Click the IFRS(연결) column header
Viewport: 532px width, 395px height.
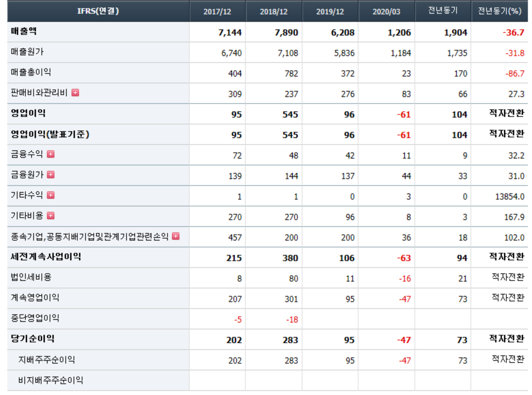pyautogui.click(x=98, y=11)
